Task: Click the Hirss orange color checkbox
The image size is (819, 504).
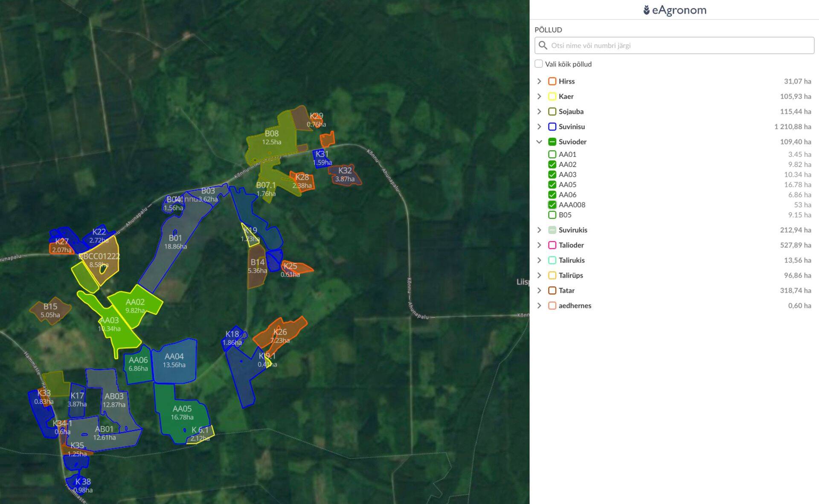Action: point(552,81)
